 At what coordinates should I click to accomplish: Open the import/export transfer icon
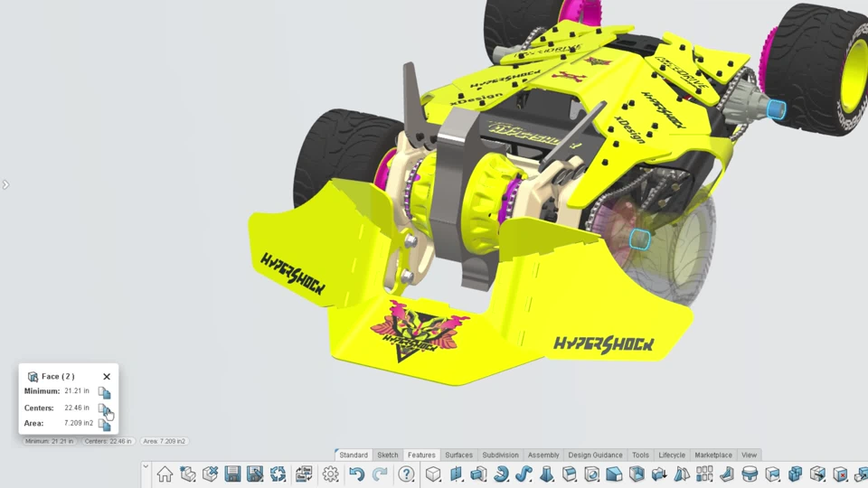point(304,474)
